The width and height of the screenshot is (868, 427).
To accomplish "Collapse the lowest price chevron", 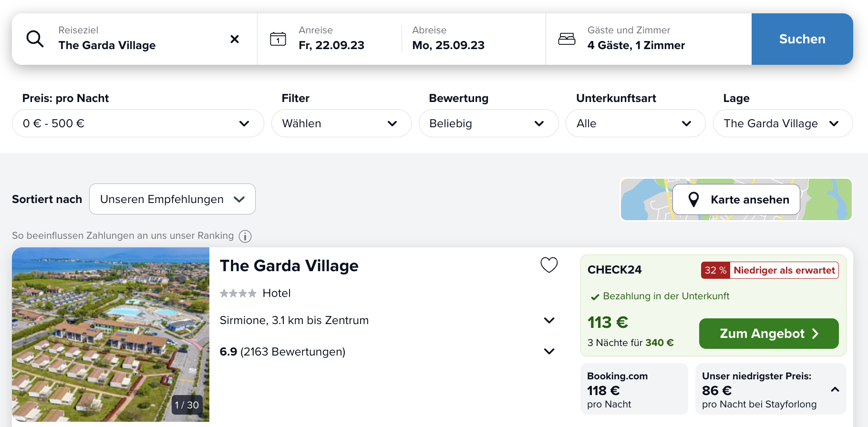I will pyautogui.click(x=835, y=390).
